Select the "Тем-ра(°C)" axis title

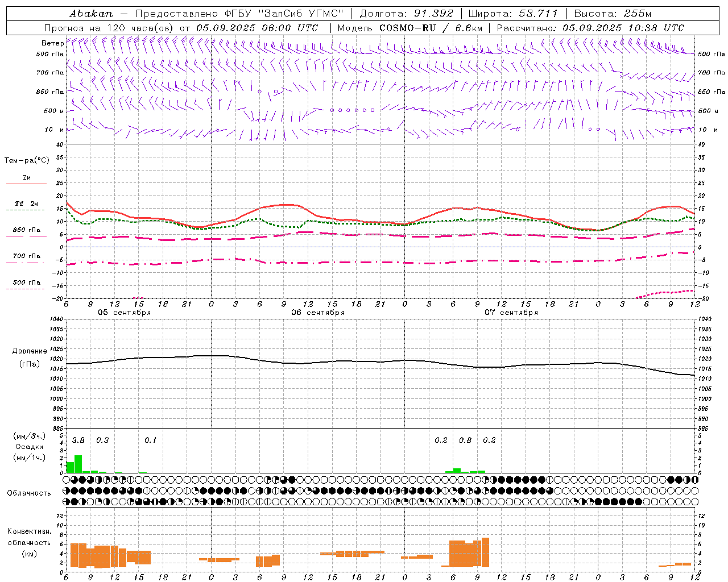coord(27,161)
